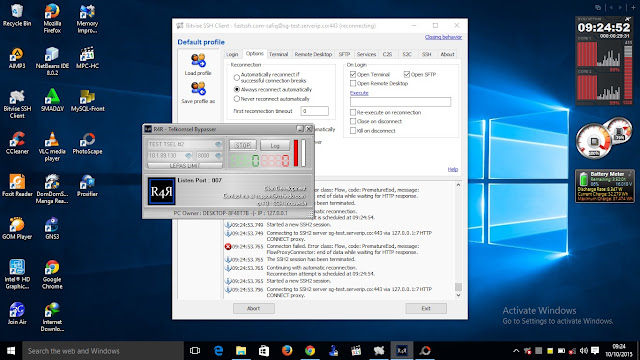
Task: Select Never reconnect automatically option
Action: coord(236,99)
